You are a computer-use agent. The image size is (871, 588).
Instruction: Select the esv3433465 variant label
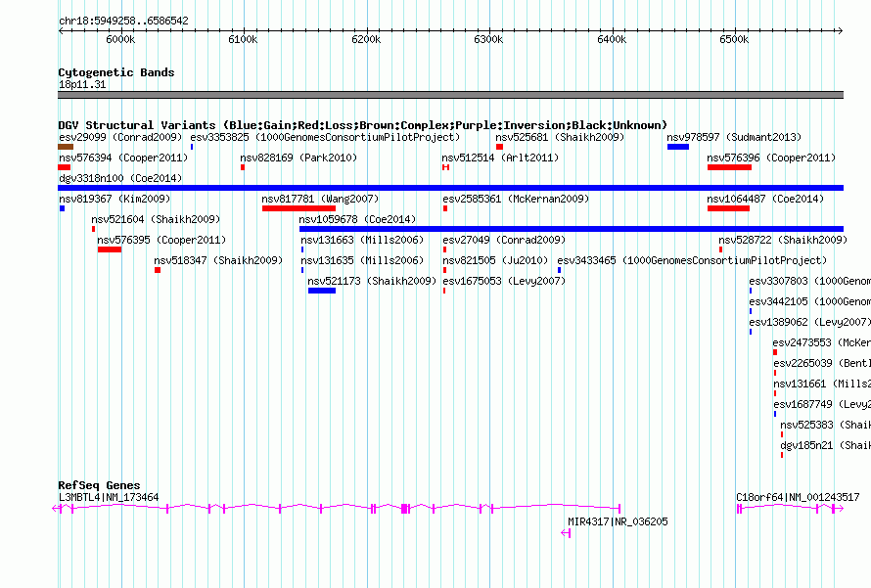click(692, 260)
